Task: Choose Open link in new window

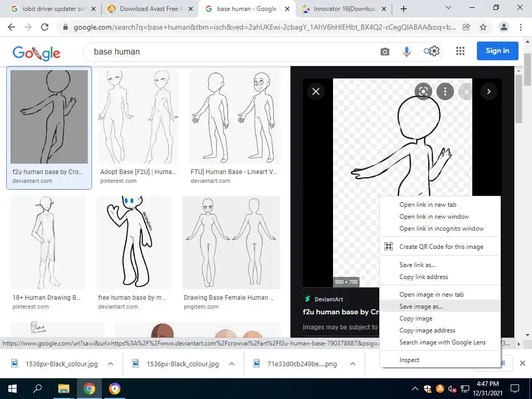Action: [440, 217]
